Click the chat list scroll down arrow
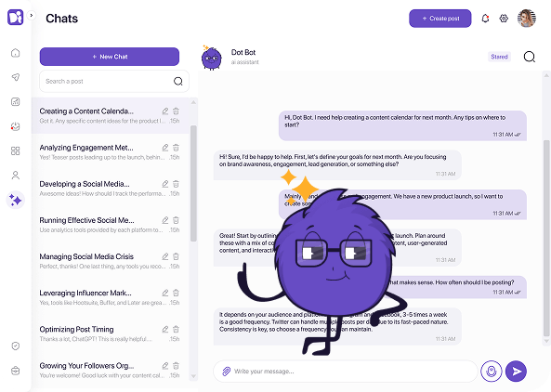551x392 pixels. tap(193, 376)
